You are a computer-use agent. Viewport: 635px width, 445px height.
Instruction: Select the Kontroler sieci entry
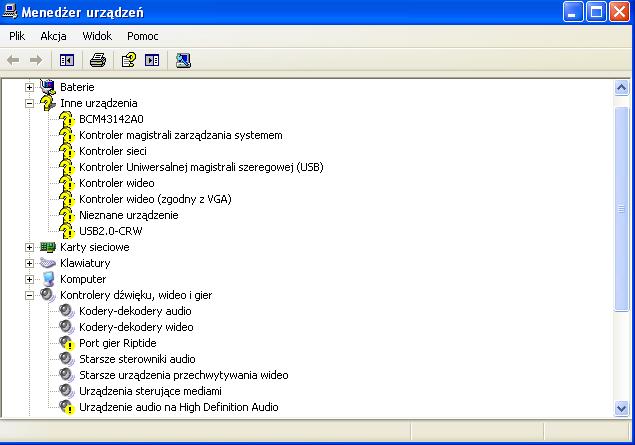coord(113,151)
